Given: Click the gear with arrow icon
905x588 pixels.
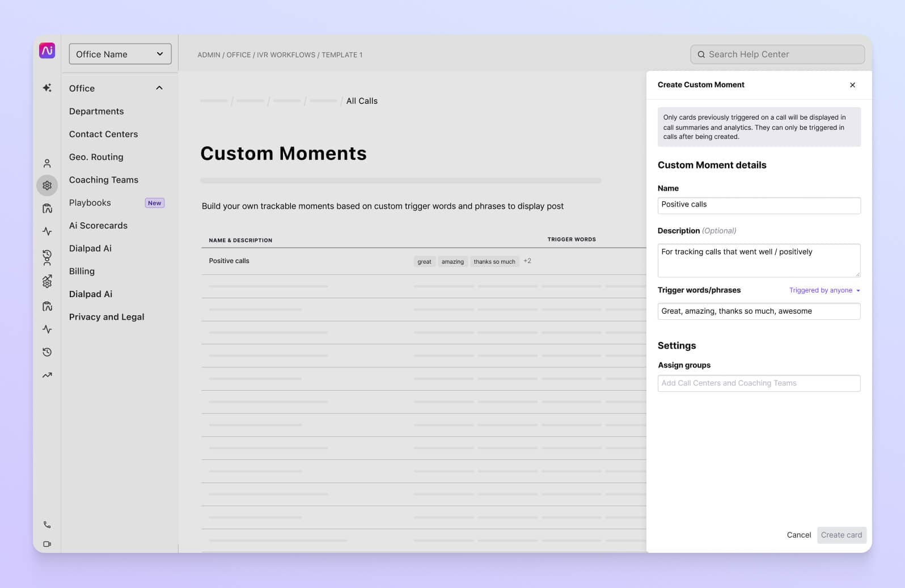Looking at the screenshot, I should (x=47, y=281).
